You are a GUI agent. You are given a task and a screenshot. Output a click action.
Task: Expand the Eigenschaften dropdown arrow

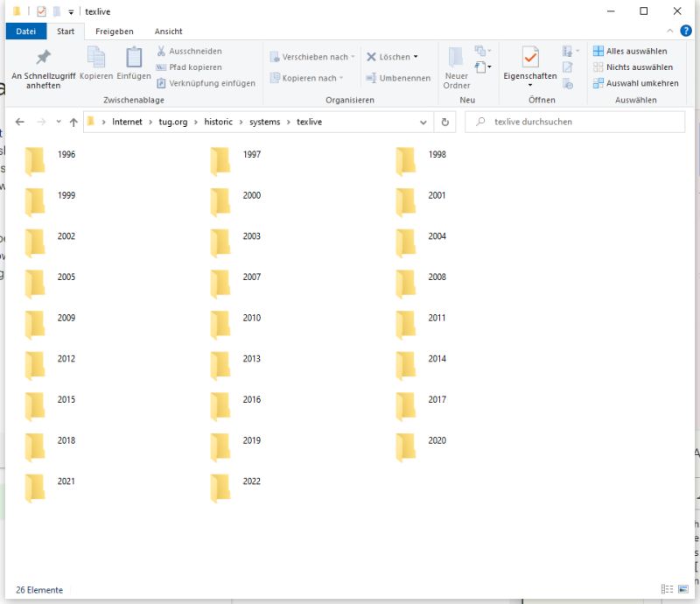click(x=530, y=85)
